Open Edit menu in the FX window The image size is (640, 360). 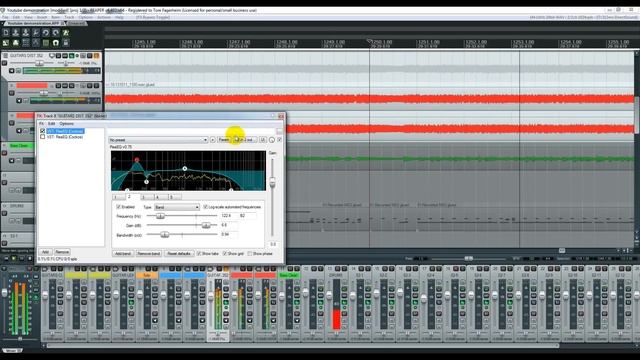coord(51,123)
